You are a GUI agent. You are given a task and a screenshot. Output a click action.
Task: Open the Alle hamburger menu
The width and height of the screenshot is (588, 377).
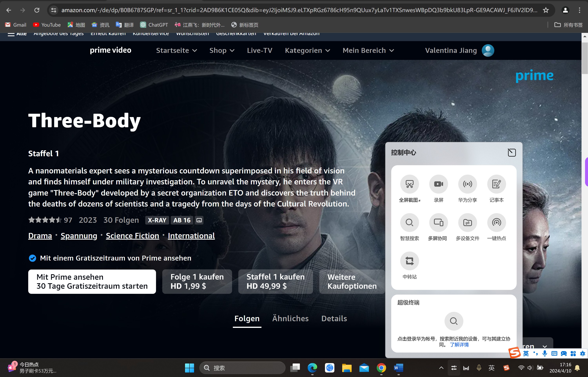pos(17,34)
